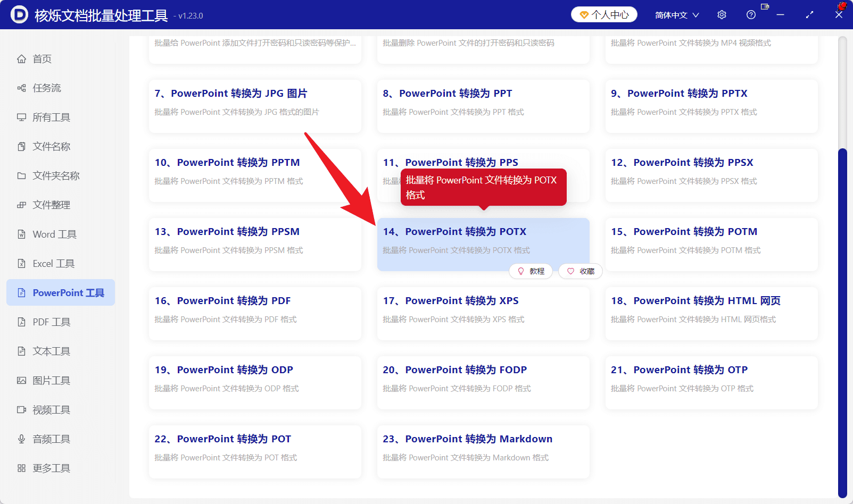Open 9、PowerPoint 转换为 PPTX card

[711, 106]
